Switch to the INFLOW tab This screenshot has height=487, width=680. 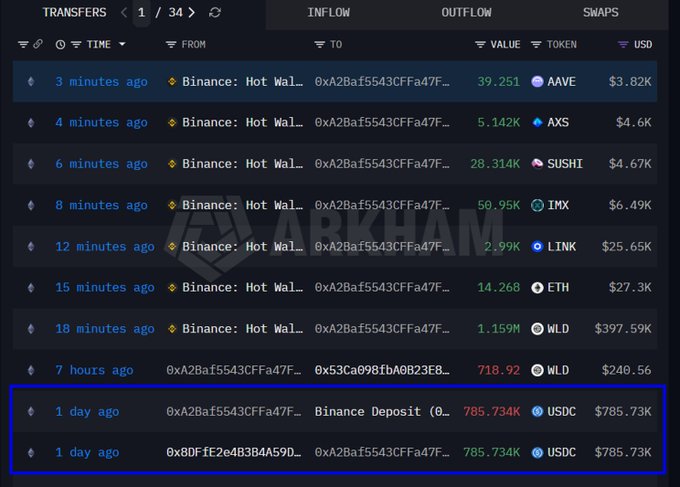click(x=328, y=13)
